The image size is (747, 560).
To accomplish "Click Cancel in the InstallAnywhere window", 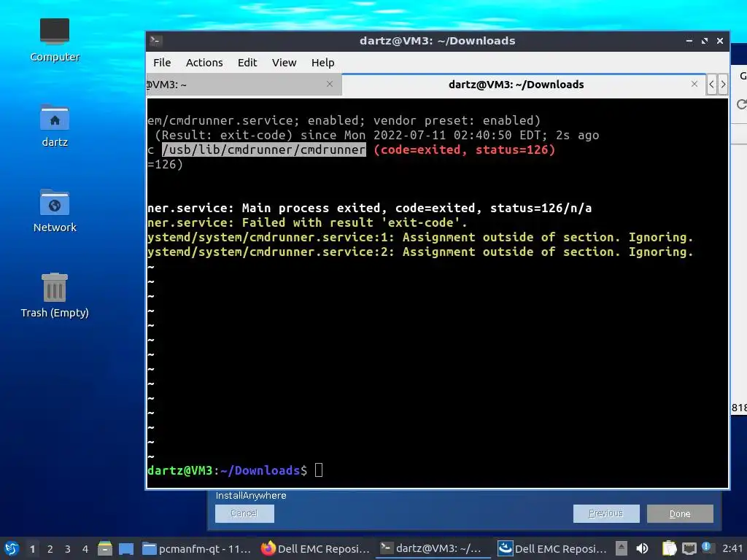I will [244, 513].
